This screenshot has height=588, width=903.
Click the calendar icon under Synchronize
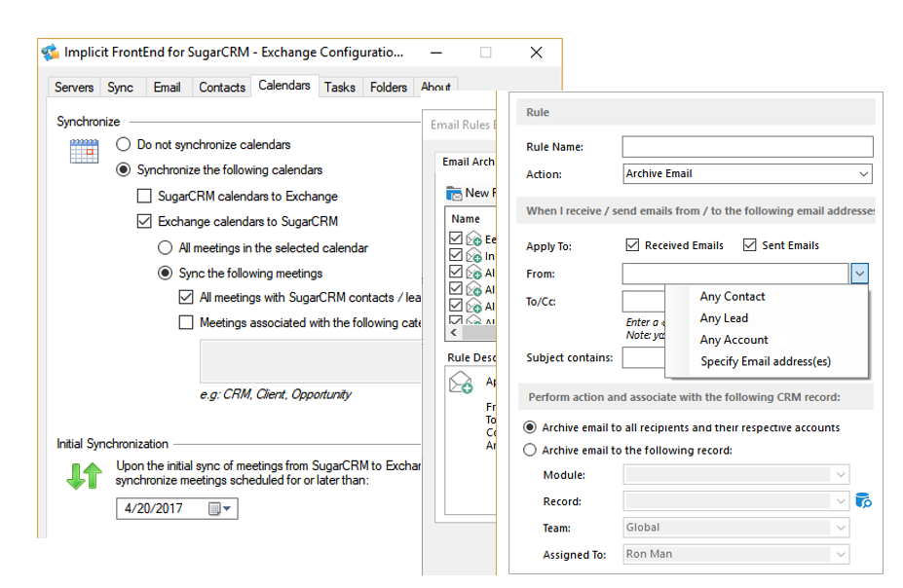(x=84, y=151)
